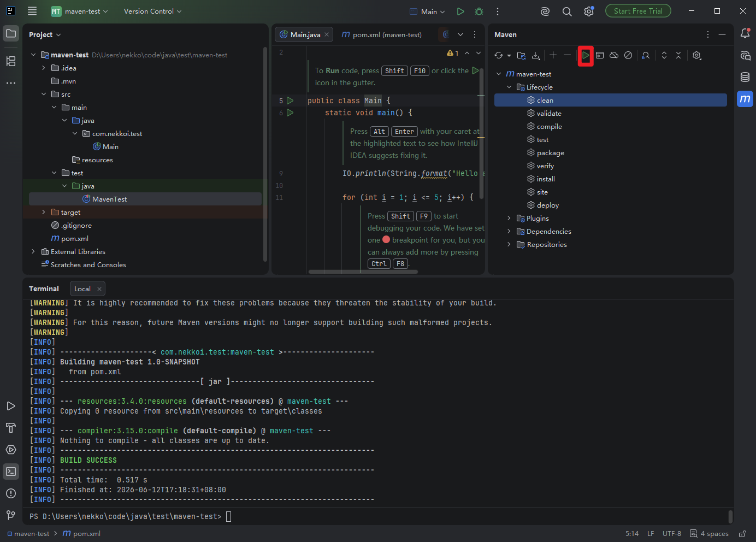Open Search Everywhere magnifier
The image size is (756, 542).
(567, 11)
